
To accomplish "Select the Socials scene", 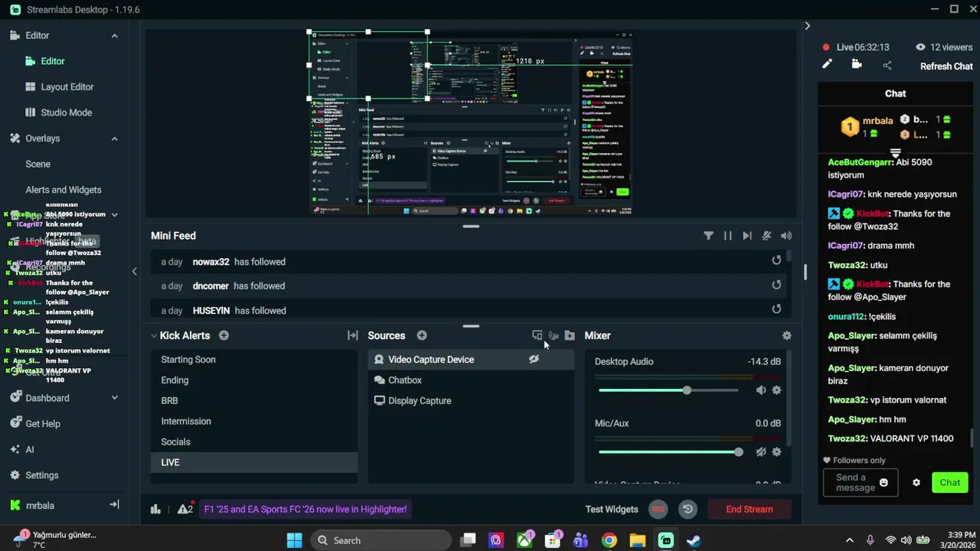I will tap(254, 442).
